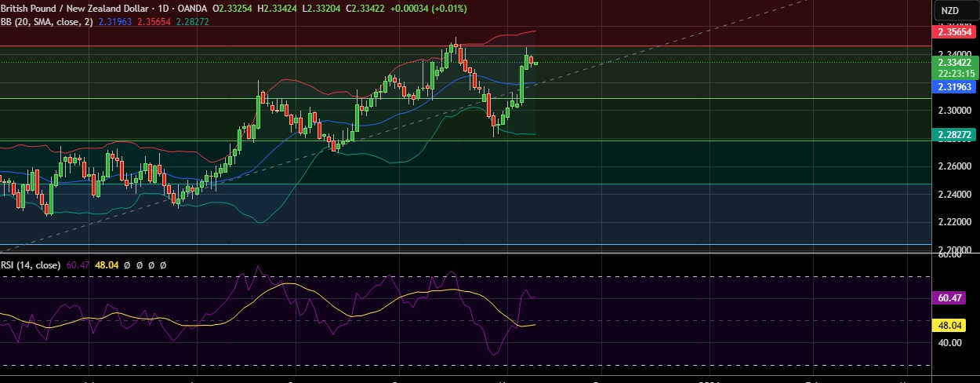Click the red 2.35654 price-scale label
Viewport: 980px width, 383px height.
pyautogui.click(x=953, y=32)
